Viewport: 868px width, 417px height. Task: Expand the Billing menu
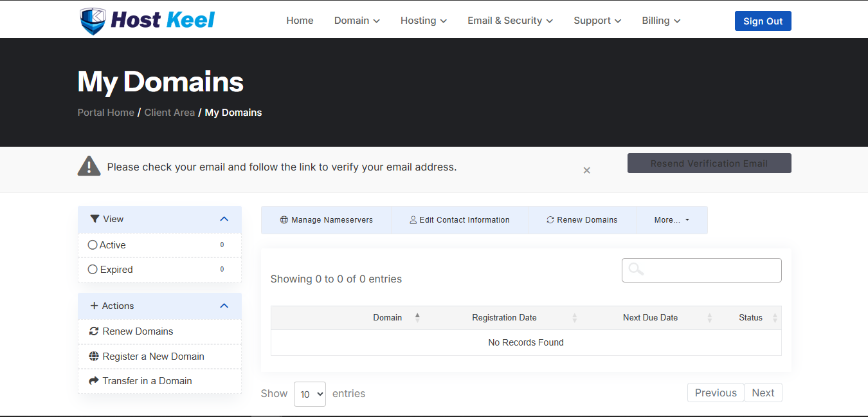coord(661,21)
